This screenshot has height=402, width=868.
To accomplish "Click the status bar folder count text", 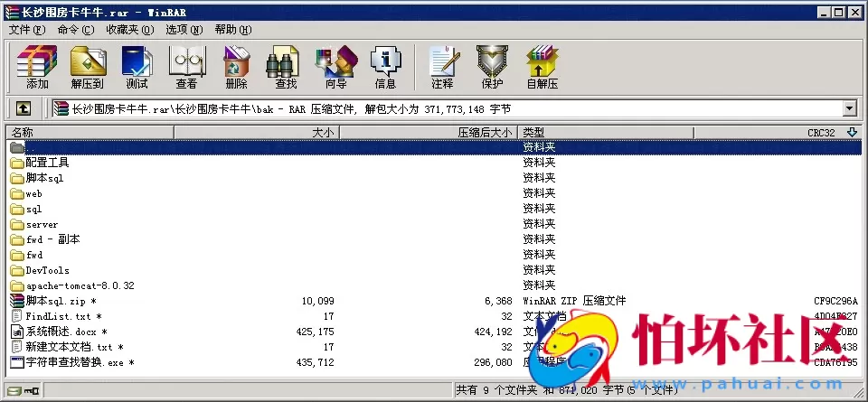I will [x=566, y=390].
